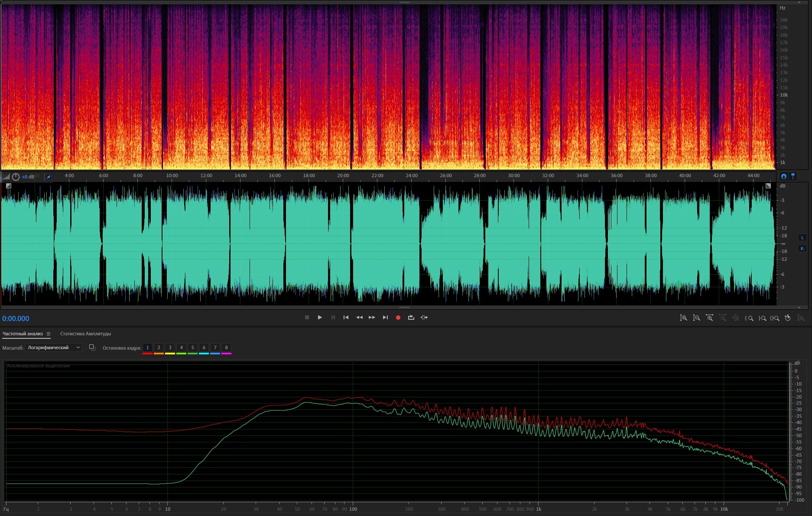
Task: Click the Rewind button
Action: tap(359, 318)
